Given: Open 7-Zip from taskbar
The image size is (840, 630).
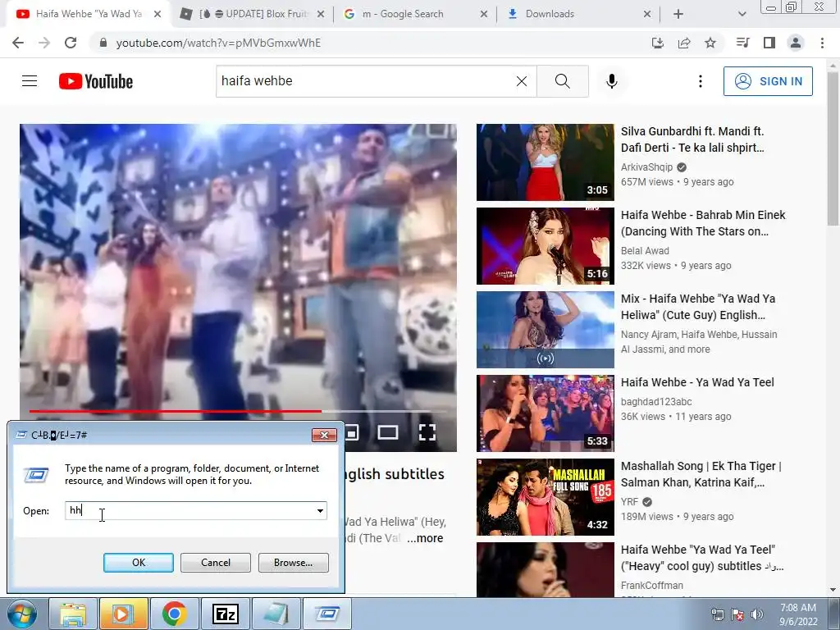Looking at the screenshot, I should click(x=226, y=614).
